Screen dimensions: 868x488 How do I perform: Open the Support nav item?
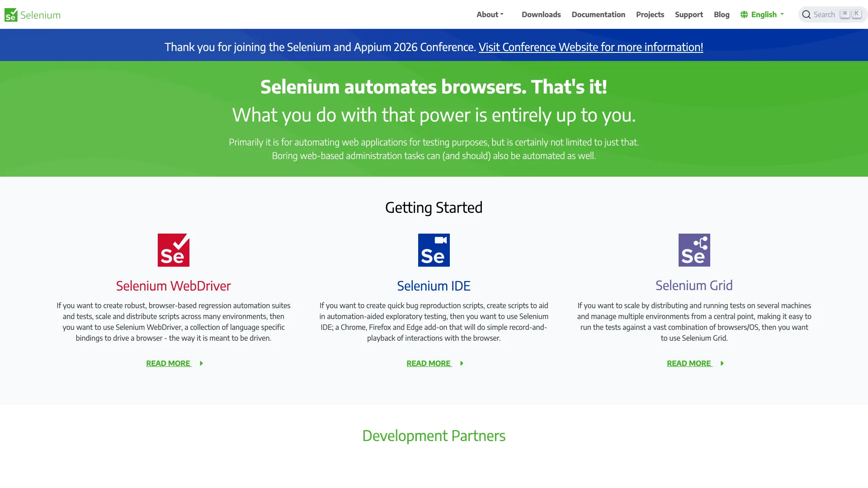(x=689, y=14)
